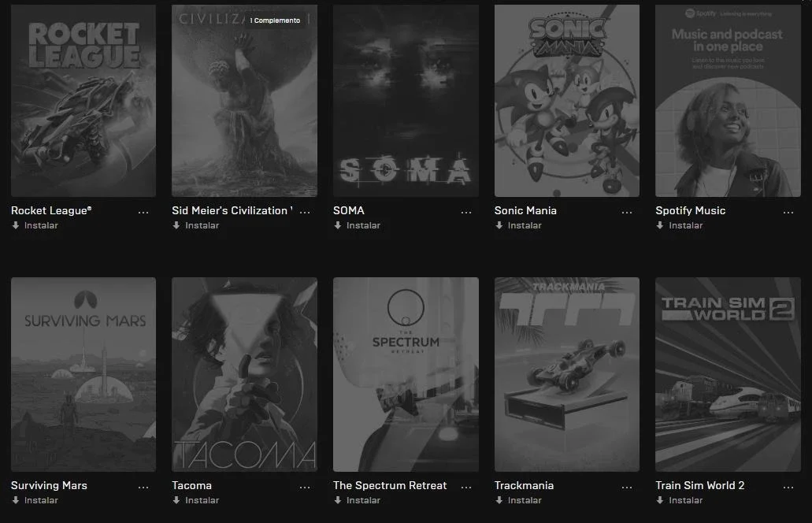Select the Rocket League cover art
Image resolution: width=812 pixels, height=523 pixels.
click(x=83, y=101)
